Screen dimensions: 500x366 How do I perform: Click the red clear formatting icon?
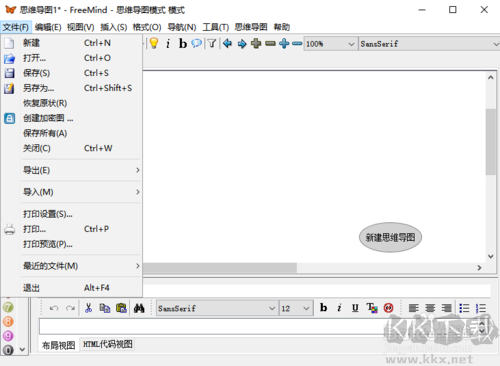(x=388, y=308)
